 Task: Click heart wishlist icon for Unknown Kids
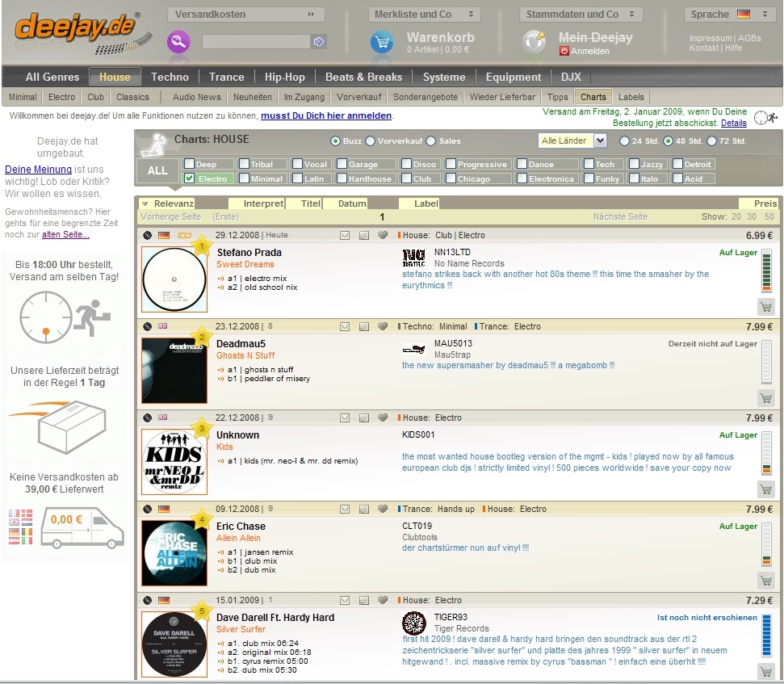(383, 418)
